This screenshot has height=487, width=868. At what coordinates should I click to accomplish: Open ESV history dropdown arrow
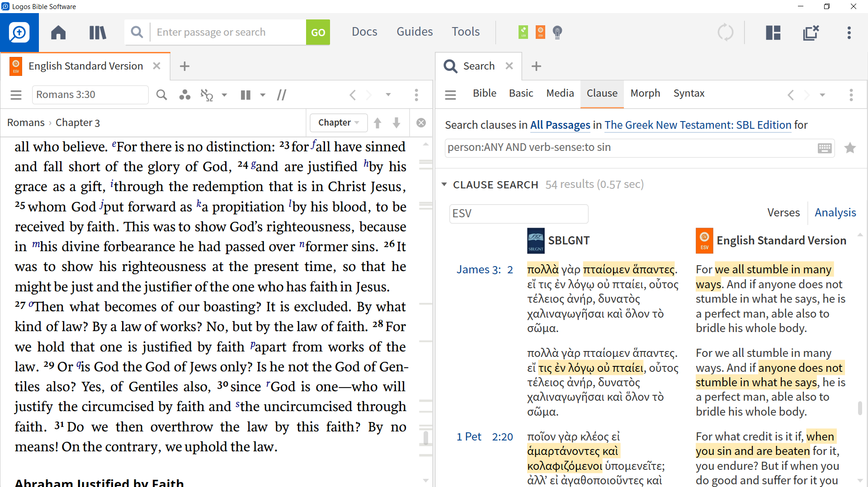[x=388, y=95]
